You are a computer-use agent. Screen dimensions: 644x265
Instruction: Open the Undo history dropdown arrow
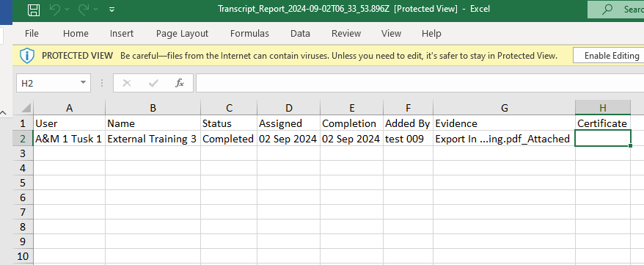67,9
